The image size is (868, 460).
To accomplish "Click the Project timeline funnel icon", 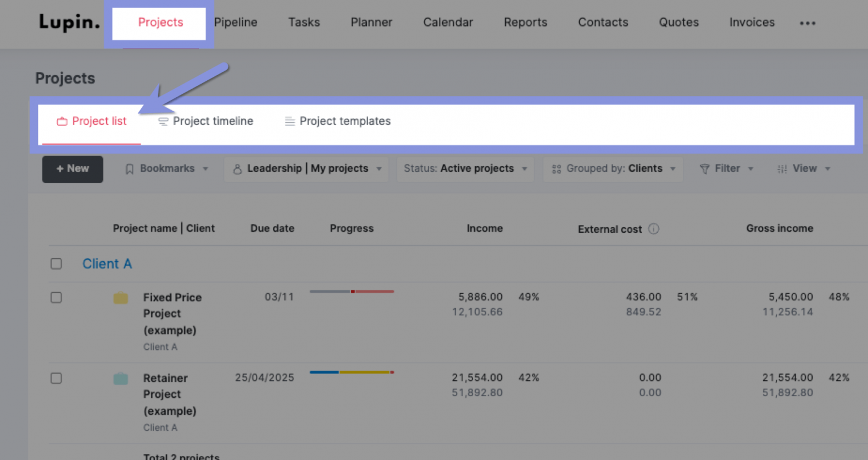I will click(163, 121).
